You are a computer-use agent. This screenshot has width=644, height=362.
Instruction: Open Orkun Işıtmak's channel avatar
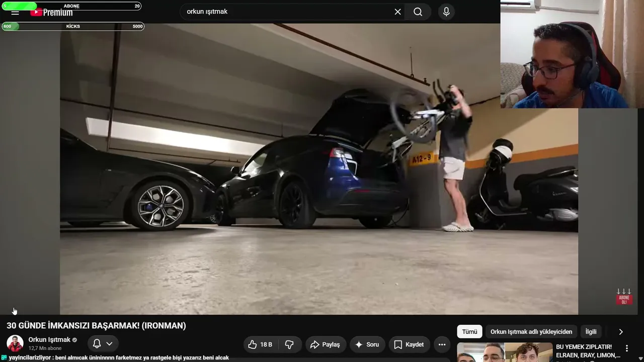tap(15, 343)
